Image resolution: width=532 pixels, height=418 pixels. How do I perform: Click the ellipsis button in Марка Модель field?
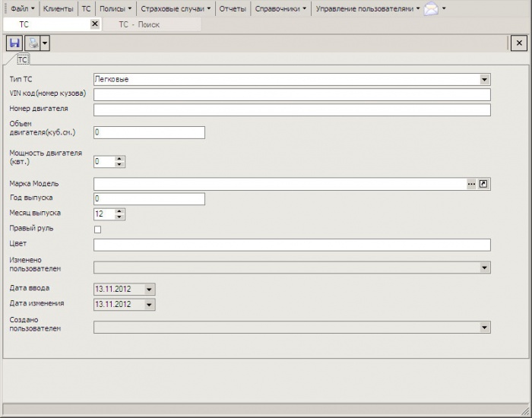tap(471, 184)
